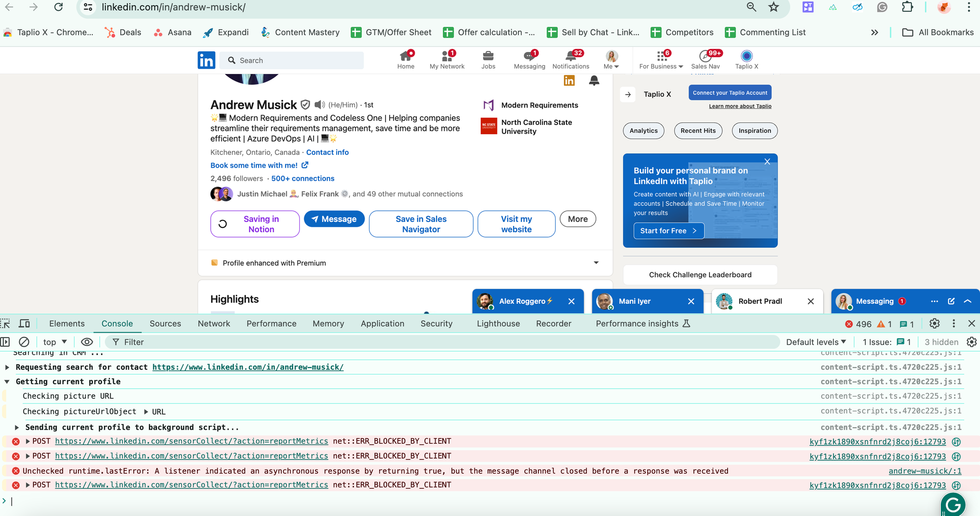Switch to the Sources tab
This screenshot has width=980, height=516.
click(x=165, y=323)
